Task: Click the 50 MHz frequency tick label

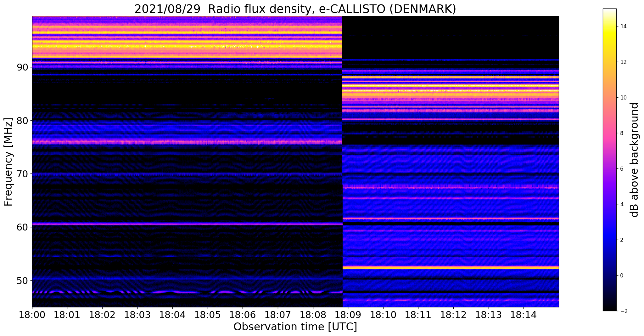Action: pos(22,280)
